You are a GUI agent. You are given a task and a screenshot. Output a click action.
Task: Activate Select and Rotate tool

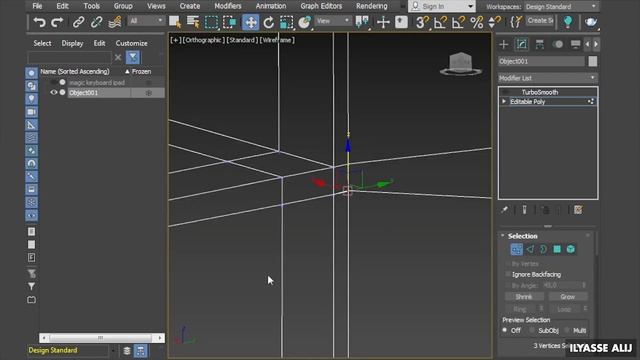point(269,22)
